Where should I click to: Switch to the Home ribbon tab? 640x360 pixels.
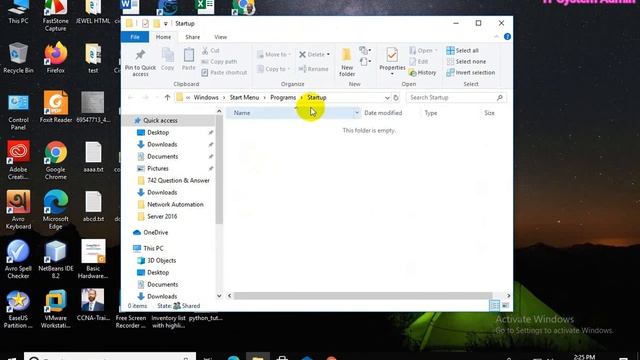coord(163,37)
